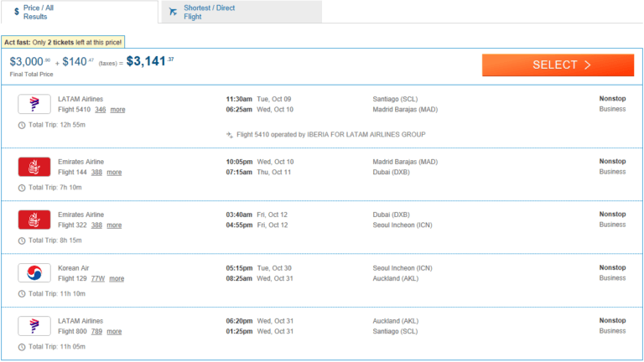Click the Korean Air logo
This screenshot has width=644, height=362.
[x=34, y=273]
